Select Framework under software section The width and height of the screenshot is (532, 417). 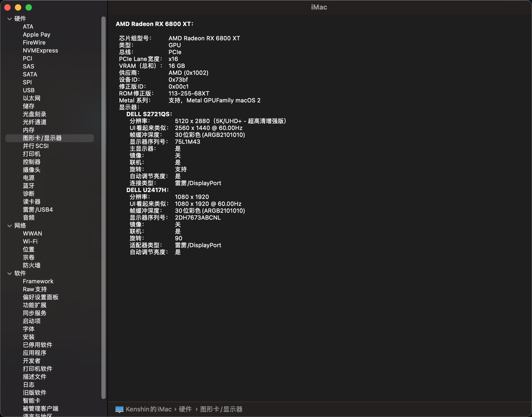click(38, 281)
